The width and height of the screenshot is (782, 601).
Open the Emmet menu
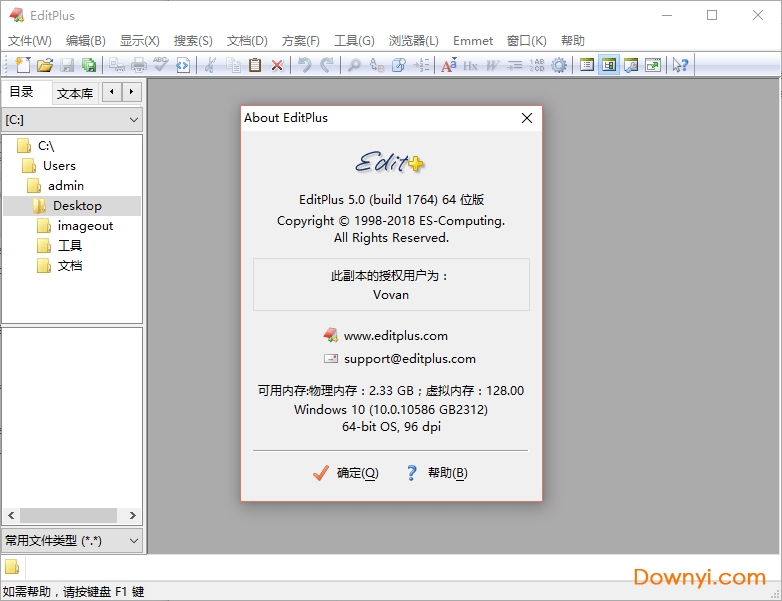[x=473, y=41]
